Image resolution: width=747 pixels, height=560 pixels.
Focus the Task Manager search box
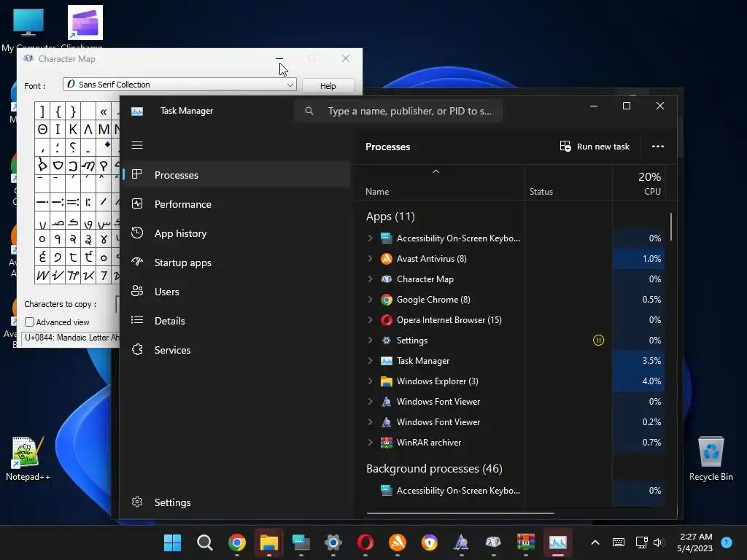click(398, 111)
